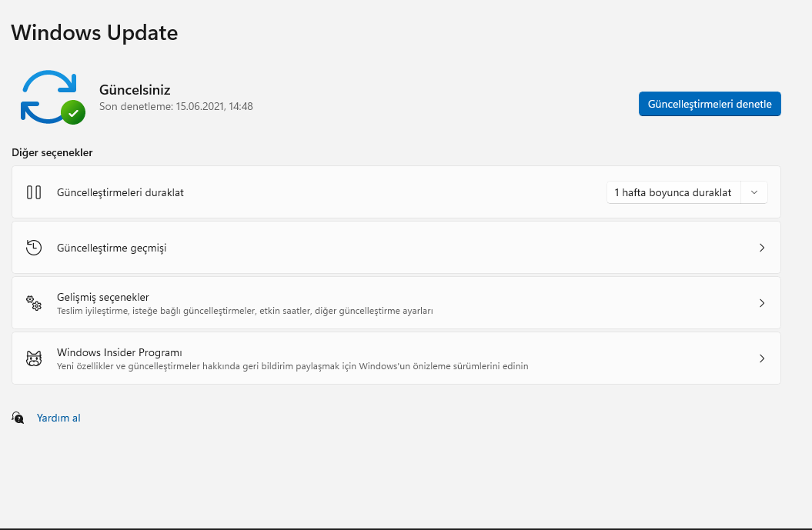Click the history clock icon
The height and width of the screenshot is (530, 812).
click(34, 248)
